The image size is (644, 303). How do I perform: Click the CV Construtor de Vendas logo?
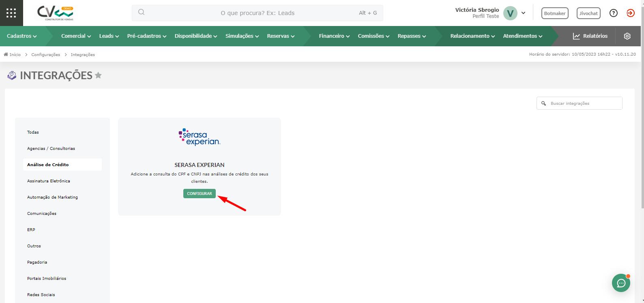click(56, 13)
